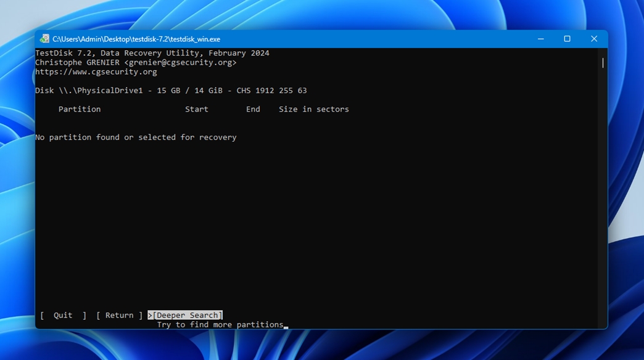Click the 'Try to find more partitions' hint
Screen dimensions: 644x360
(220, 325)
